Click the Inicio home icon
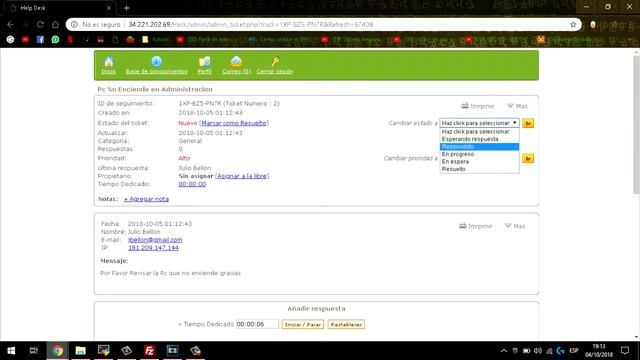The height and width of the screenshot is (360, 640). pos(109,62)
